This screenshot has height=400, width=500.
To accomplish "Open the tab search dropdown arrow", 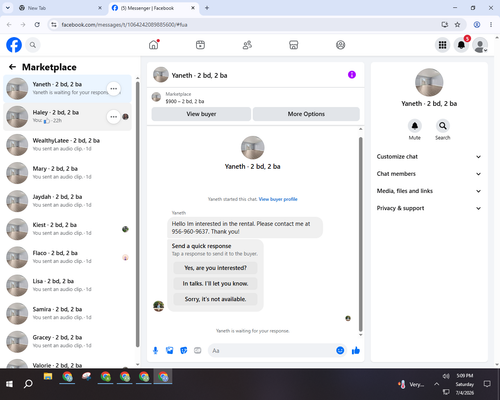I will coord(7,8).
